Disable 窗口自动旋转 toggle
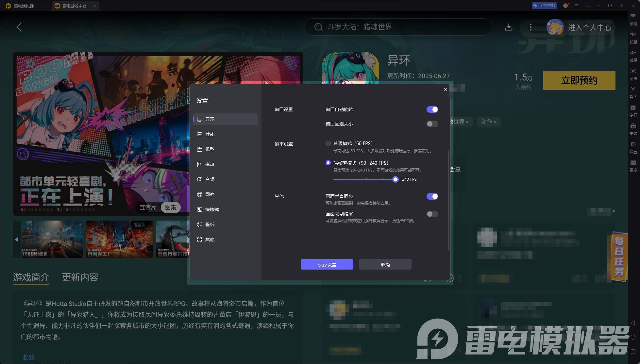 tap(432, 109)
